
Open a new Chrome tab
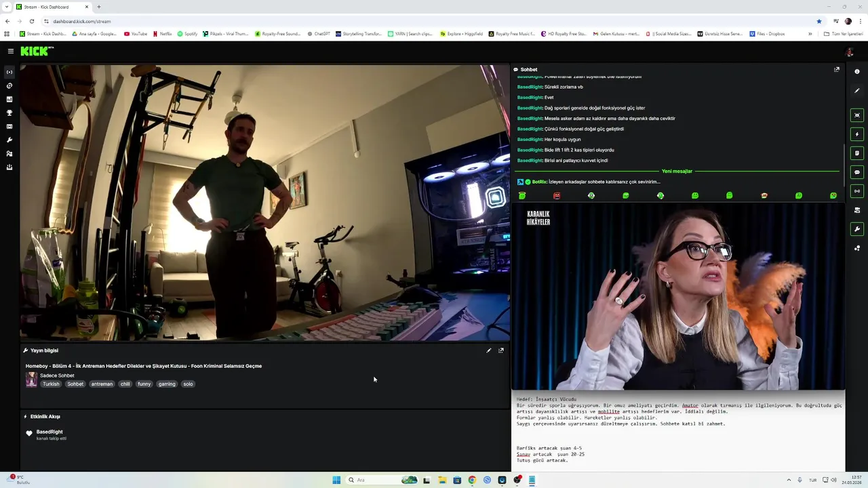click(x=99, y=7)
